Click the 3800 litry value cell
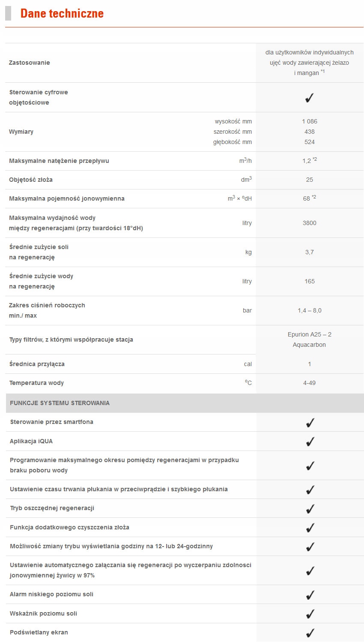The image size is (364, 643). [309, 223]
